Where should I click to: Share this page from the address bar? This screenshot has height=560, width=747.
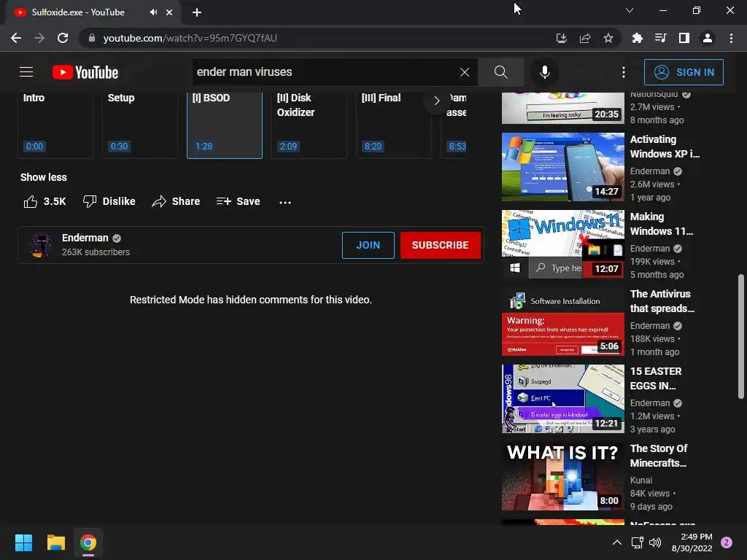tap(584, 38)
